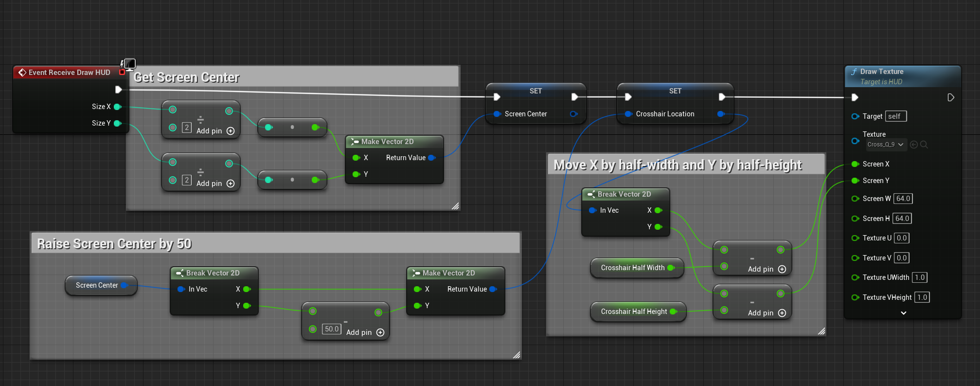Select the bottom conversion node after divide
980x386 pixels.
(x=292, y=180)
